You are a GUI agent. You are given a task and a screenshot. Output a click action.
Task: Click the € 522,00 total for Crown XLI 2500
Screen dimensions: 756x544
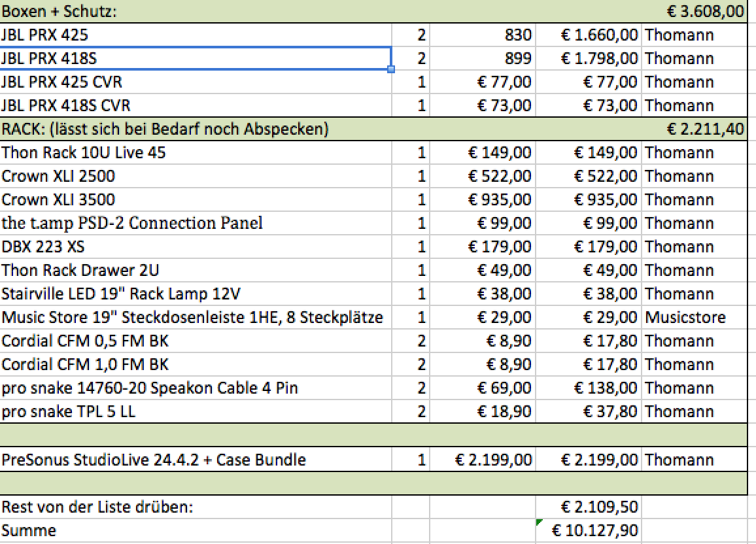click(588, 176)
